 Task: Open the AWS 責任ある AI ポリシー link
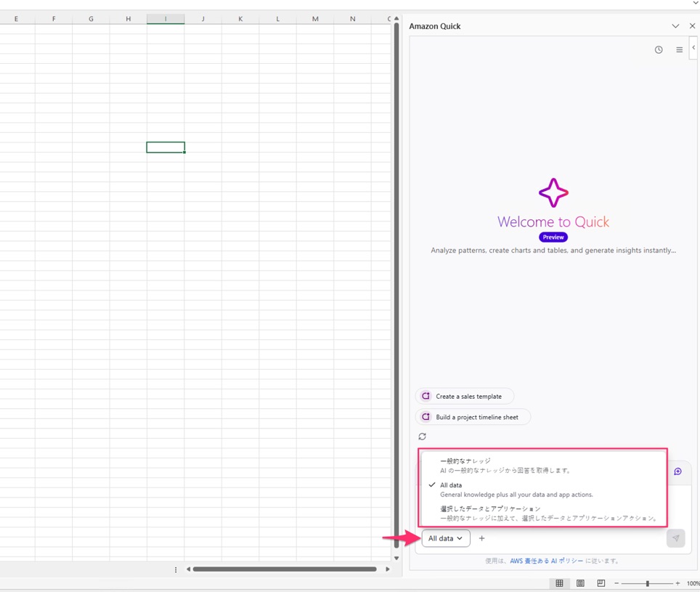click(x=547, y=561)
